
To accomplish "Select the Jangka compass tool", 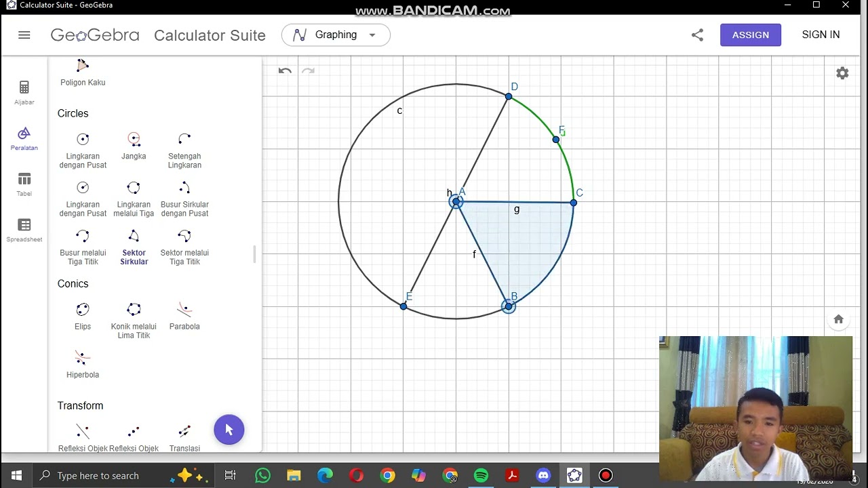I will (x=134, y=146).
